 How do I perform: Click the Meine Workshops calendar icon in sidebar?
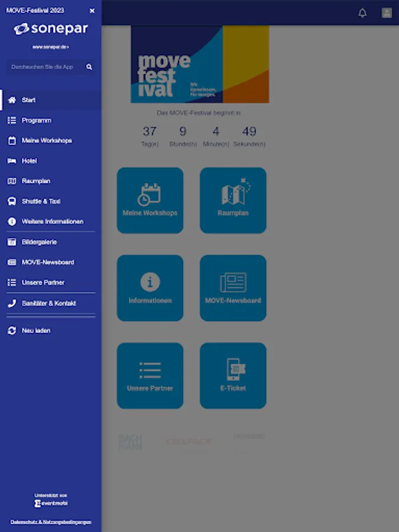[12, 141]
